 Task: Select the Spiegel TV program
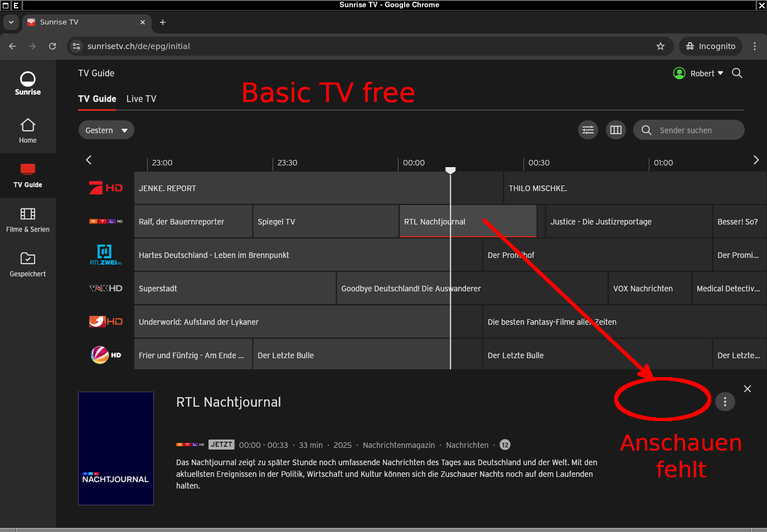click(x=326, y=222)
